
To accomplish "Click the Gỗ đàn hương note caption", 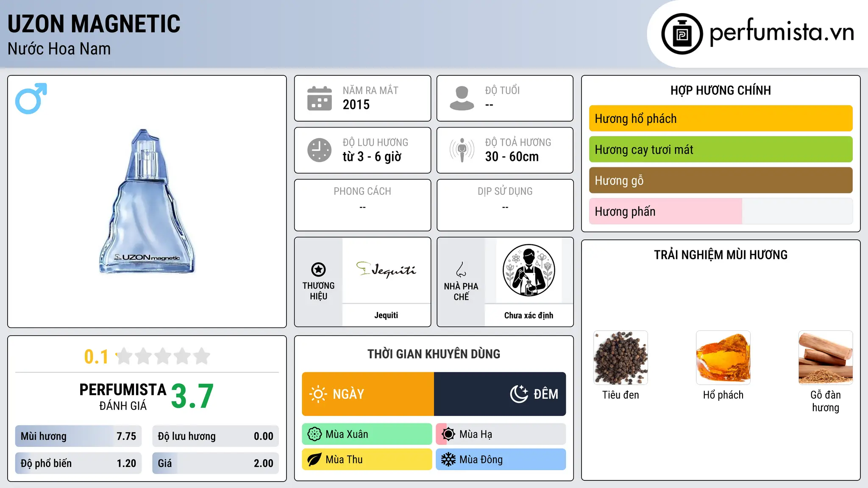I will point(826,401).
